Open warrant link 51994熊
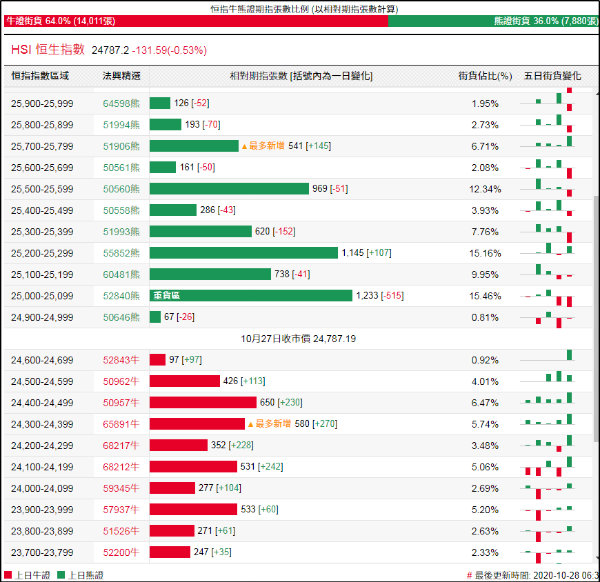600x582 pixels. [121, 125]
